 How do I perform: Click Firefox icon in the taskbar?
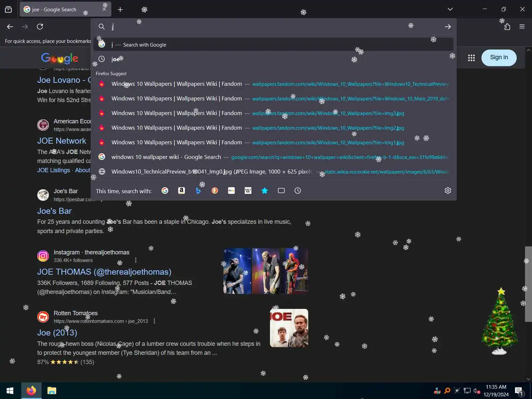pos(31,391)
